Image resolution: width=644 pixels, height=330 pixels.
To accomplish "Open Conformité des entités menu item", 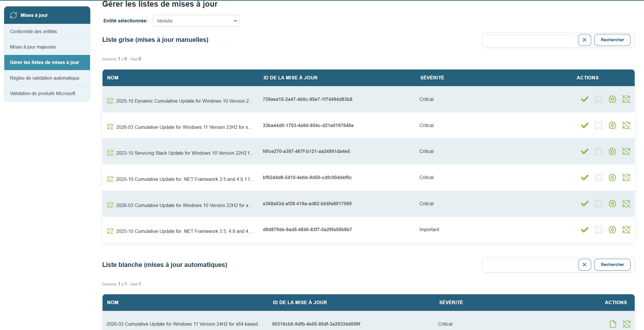I will click(x=33, y=31).
